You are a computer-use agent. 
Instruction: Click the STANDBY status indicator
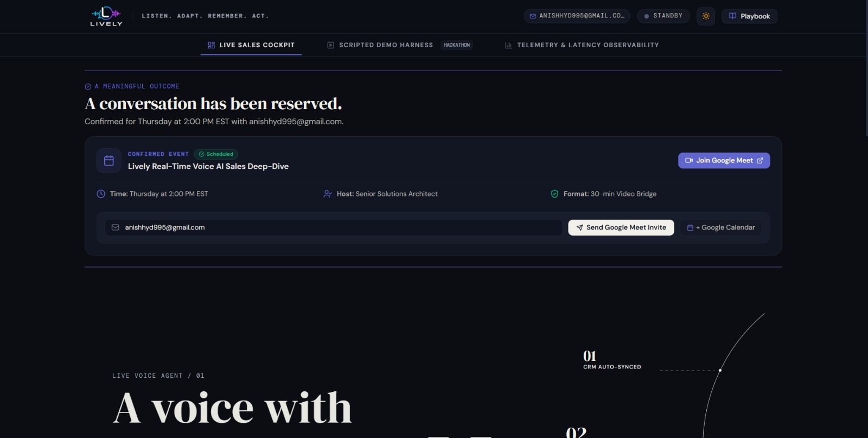pyautogui.click(x=663, y=16)
